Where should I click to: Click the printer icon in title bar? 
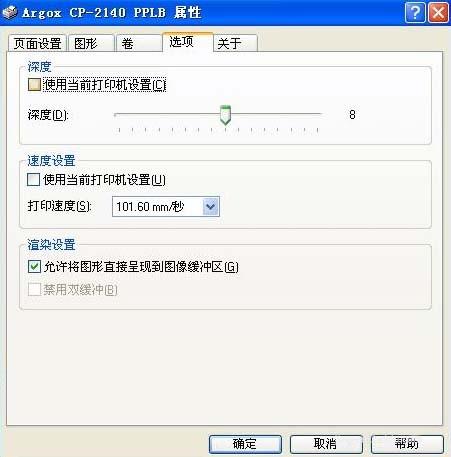pos(10,12)
